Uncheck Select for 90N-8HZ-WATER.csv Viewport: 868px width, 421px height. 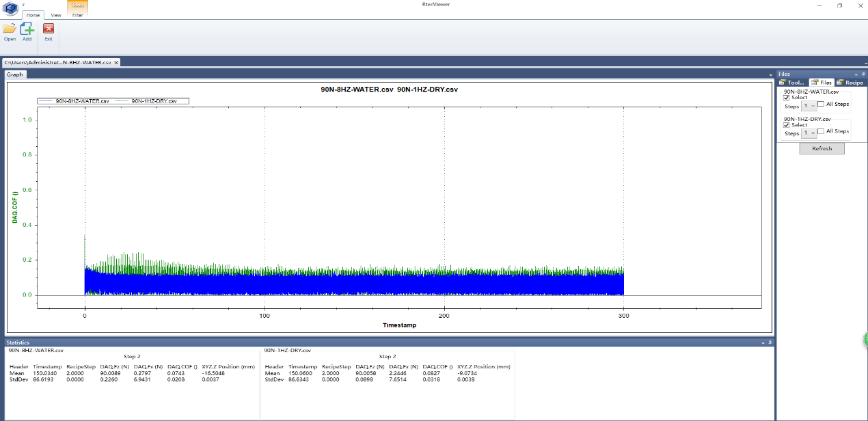[x=787, y=98]
